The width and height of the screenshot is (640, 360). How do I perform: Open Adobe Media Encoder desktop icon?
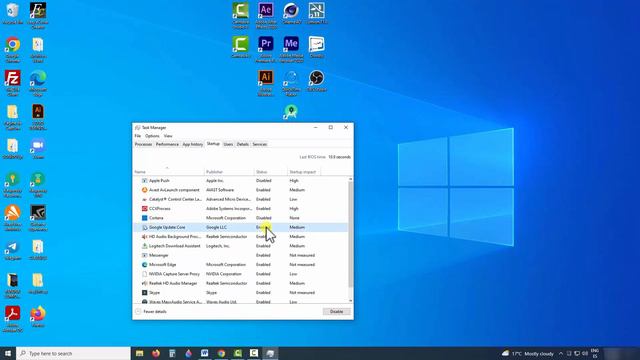tap(291, 49)
